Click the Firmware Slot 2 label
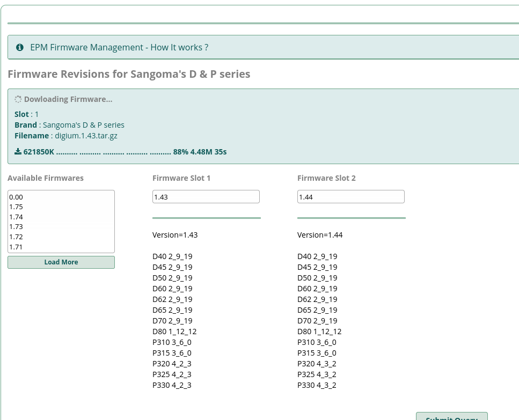Viewport: 519px width, 420px height. coord(326,178)
